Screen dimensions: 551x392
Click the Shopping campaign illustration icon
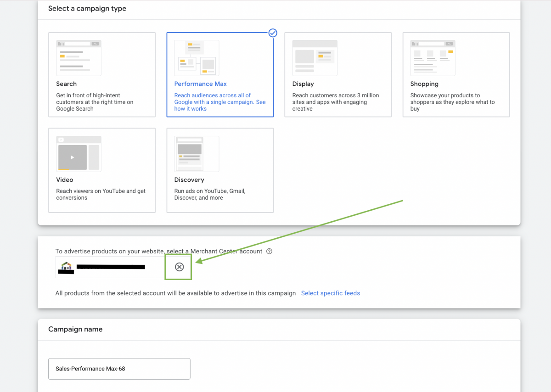coord(433,58)
